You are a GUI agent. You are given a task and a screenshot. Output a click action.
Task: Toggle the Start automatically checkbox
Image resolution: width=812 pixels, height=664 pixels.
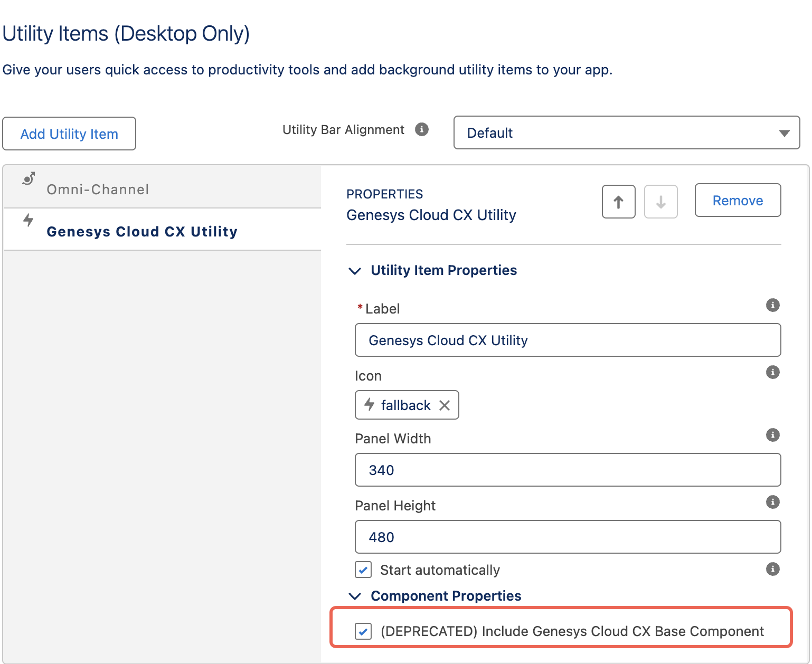pos(363,570)
